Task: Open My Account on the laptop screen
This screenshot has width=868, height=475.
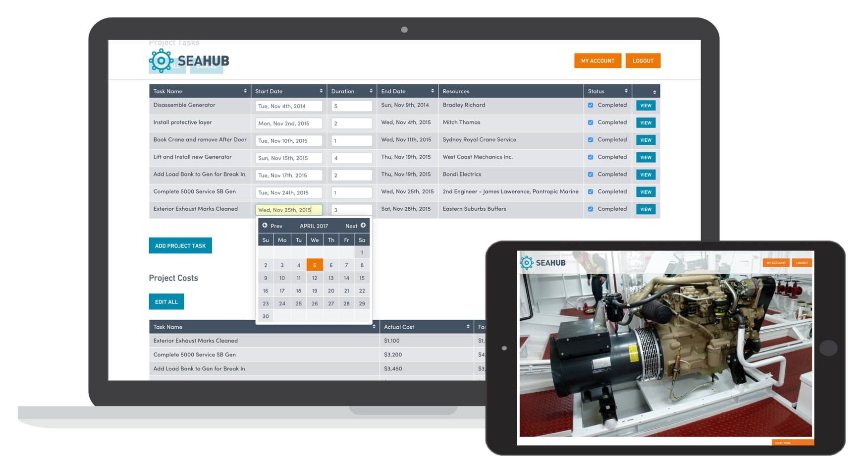Action: pos(597,60)
